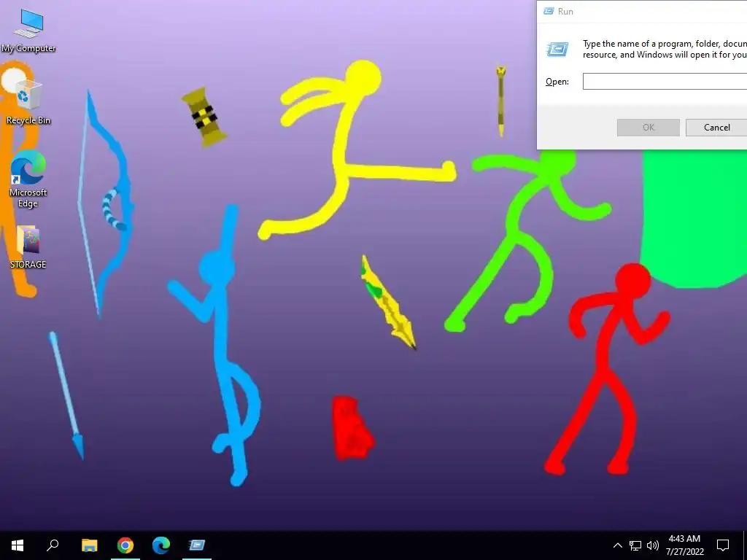Select the STORAGE folder on desktop
The width and height of the screenshot is (747, 560).
(x=28, y=248)
